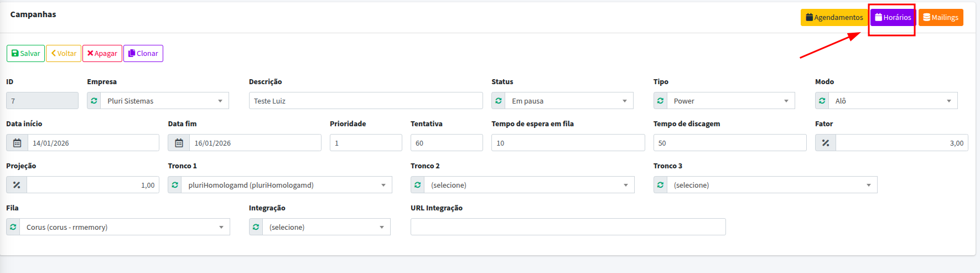The width and height of the screenshot is (980, 273).
Task: Click the percent icon beside Projeção
Action: click(x=17, y=185)
